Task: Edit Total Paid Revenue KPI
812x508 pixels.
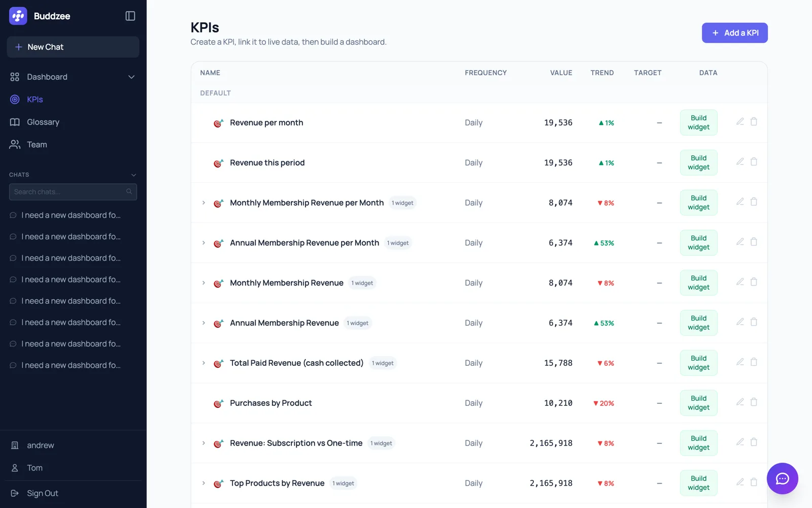Action: click(740, 362)
